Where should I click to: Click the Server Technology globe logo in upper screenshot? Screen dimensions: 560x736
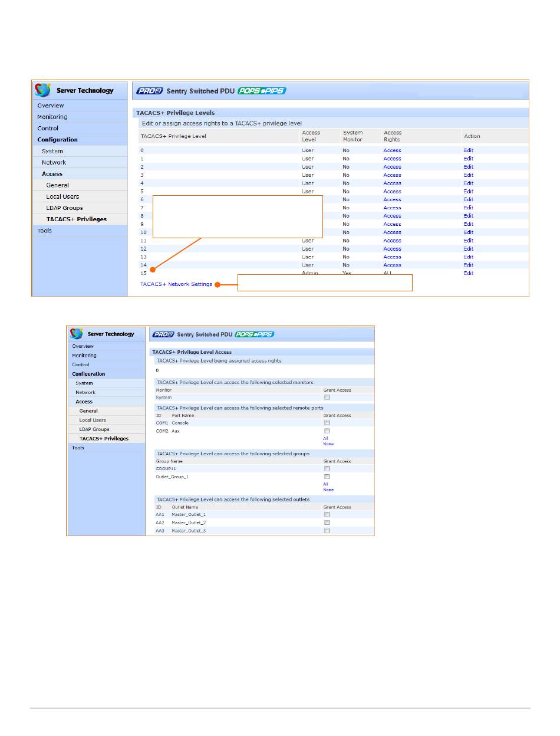coord(42,90)
